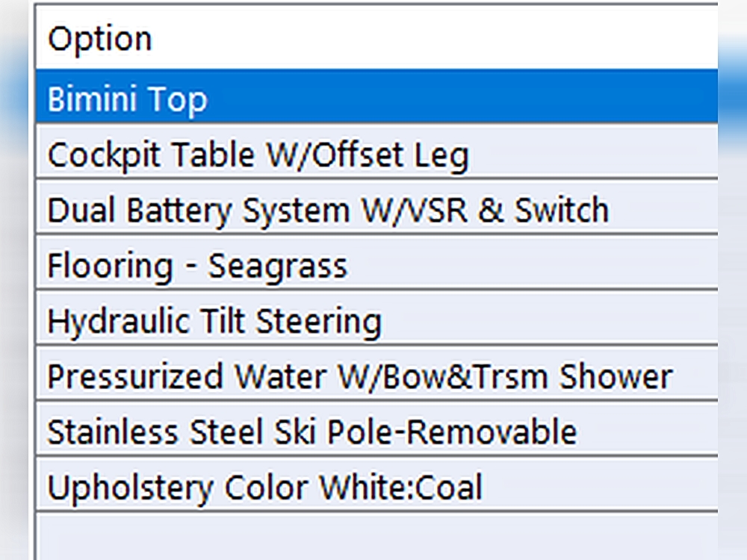Click the highlighted Bimini Top entry
Screen dimensions: 747x560
tap(127, 99)
